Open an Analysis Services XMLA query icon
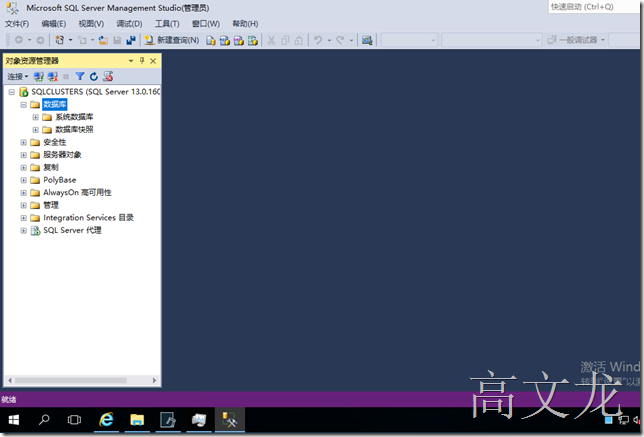 click(x=253, y=40)
